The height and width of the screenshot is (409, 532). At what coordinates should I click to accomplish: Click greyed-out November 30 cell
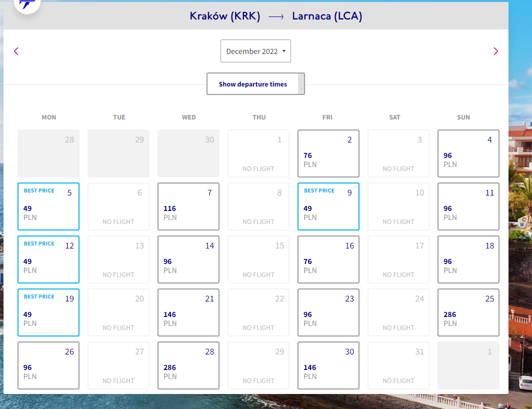(188, 153)
